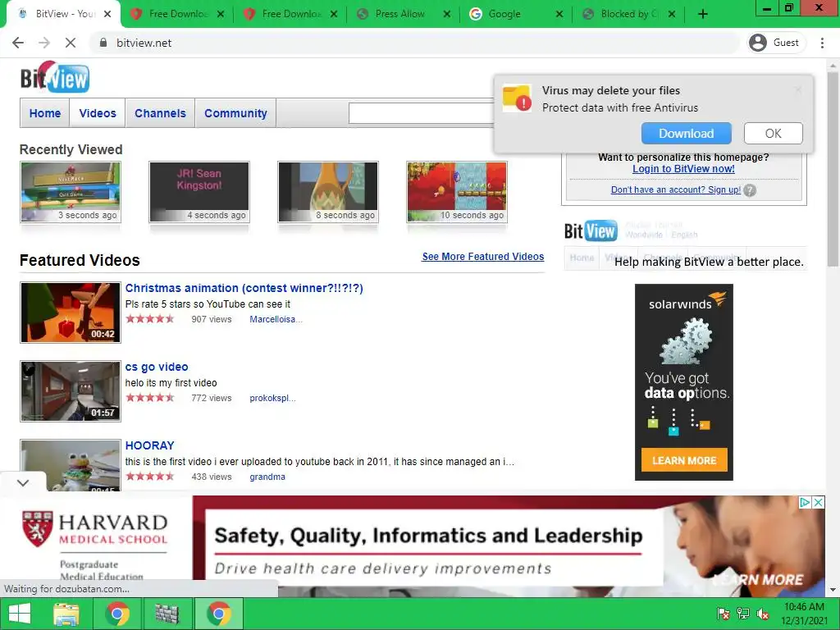Click Login to BitView now link

683,169
